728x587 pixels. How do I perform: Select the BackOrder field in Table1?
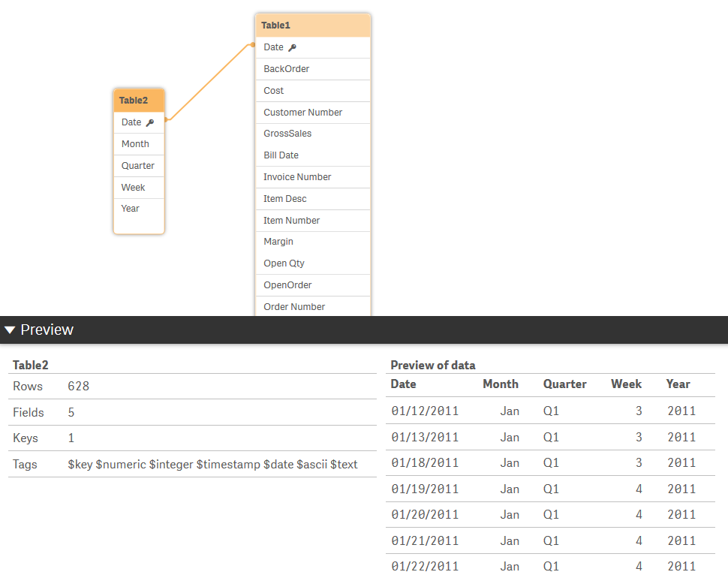(x=313, y=69)
